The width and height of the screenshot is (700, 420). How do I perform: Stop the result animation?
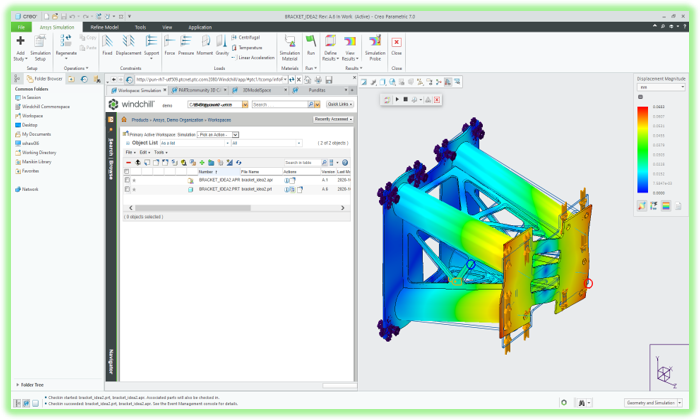405,100
